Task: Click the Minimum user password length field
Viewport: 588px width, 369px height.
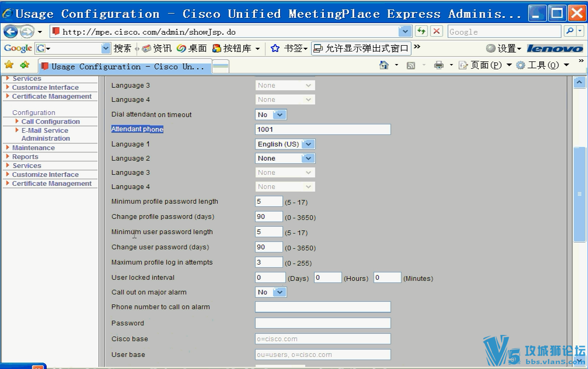Action: point(269,232)
